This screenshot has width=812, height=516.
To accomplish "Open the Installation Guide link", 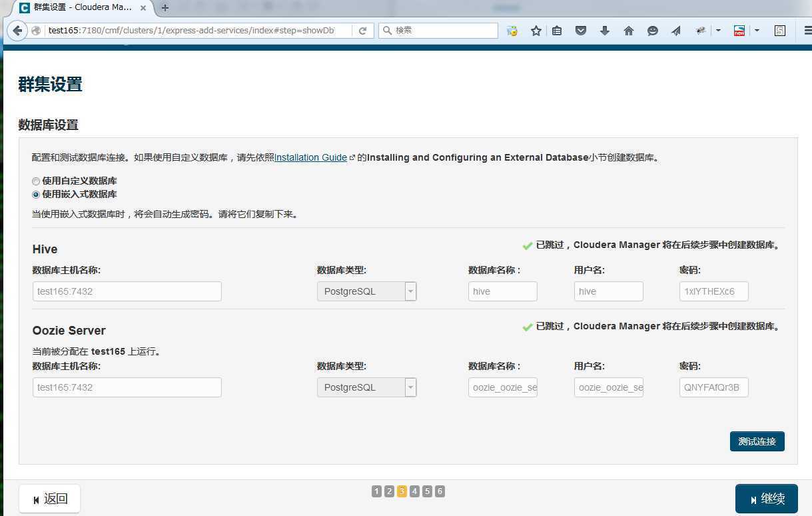I will (x=310, y=158).
